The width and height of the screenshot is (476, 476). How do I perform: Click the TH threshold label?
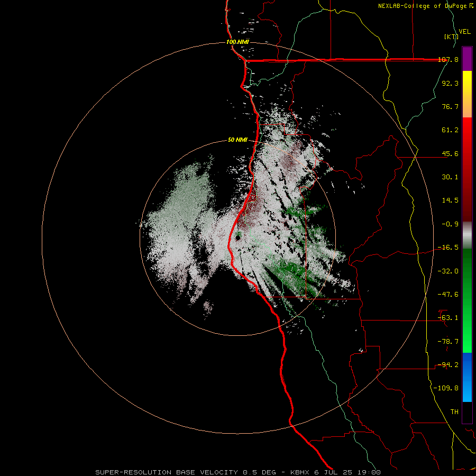click(x=454, y=412)
